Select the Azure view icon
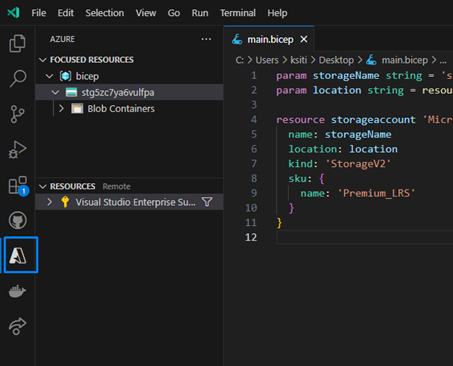Screen dimensions: 453x366 [18, 256]
